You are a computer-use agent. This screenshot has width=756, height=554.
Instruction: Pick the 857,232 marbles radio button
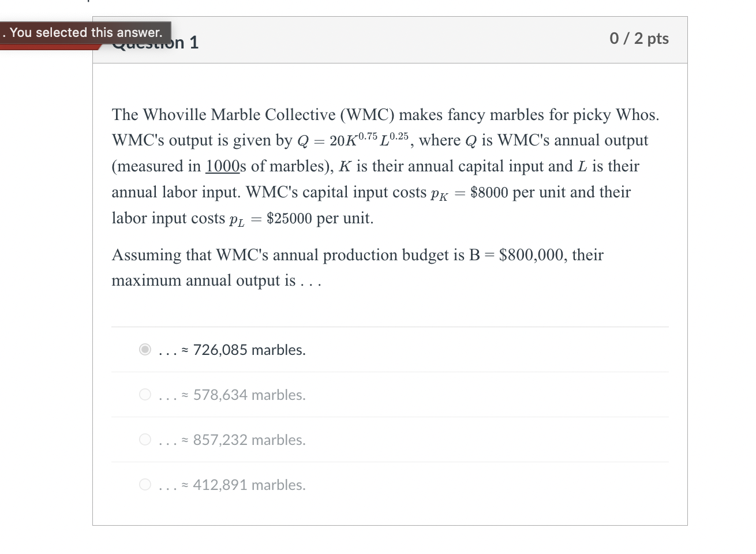pos(144,439)
